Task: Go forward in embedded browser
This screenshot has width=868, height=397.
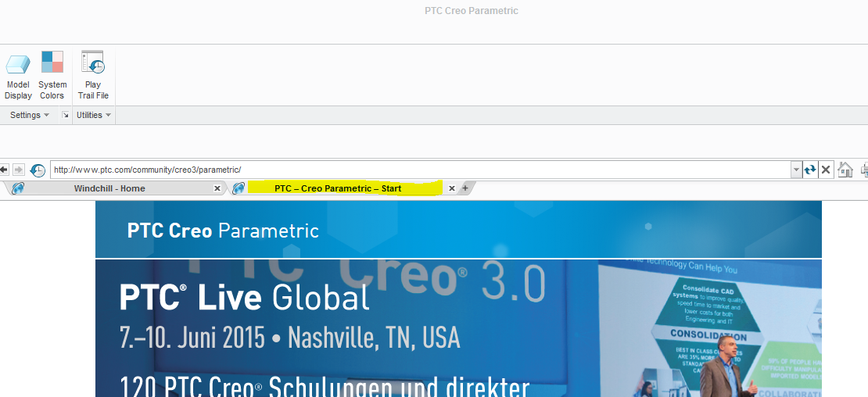Action: [18, 170]
